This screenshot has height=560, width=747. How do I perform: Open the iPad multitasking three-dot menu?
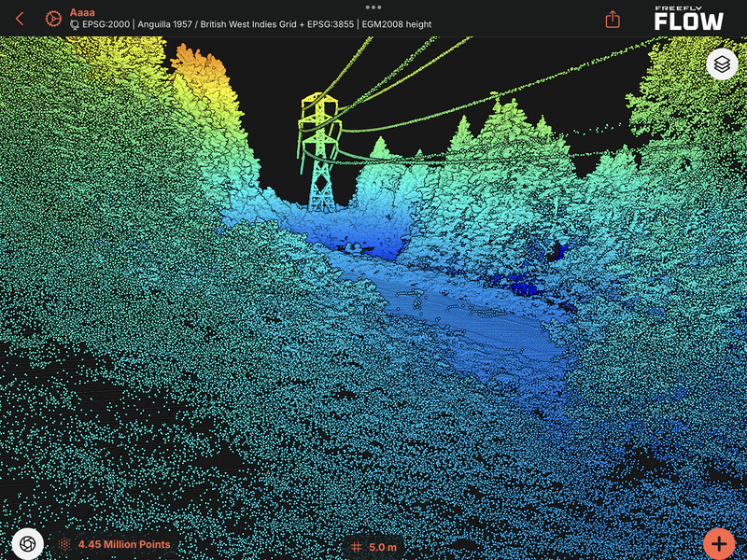(x=373, y=6)
